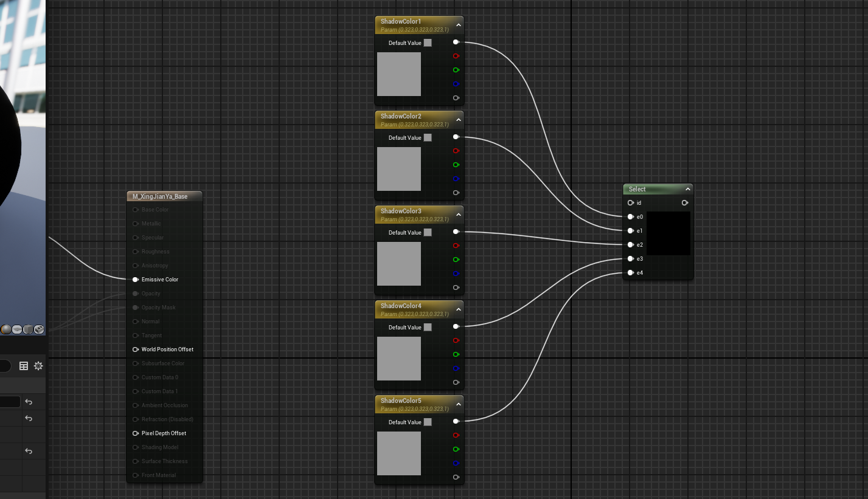Click the World Position Offset pin

136,349
